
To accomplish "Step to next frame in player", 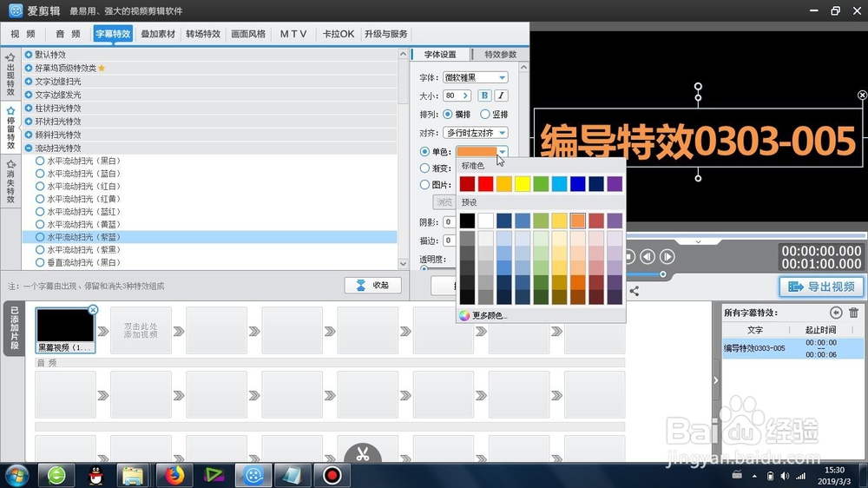I will point(667,256).
